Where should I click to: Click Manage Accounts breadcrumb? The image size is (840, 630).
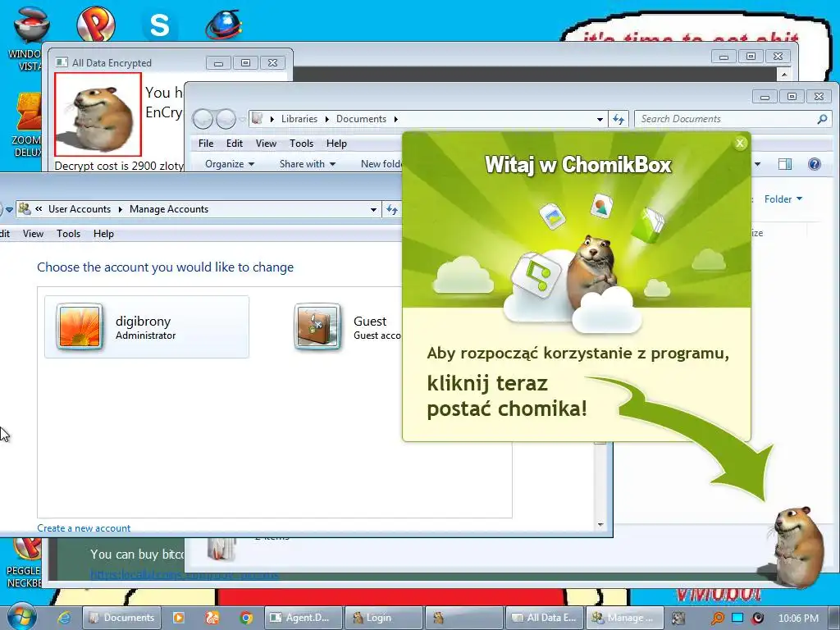[169, 209]
